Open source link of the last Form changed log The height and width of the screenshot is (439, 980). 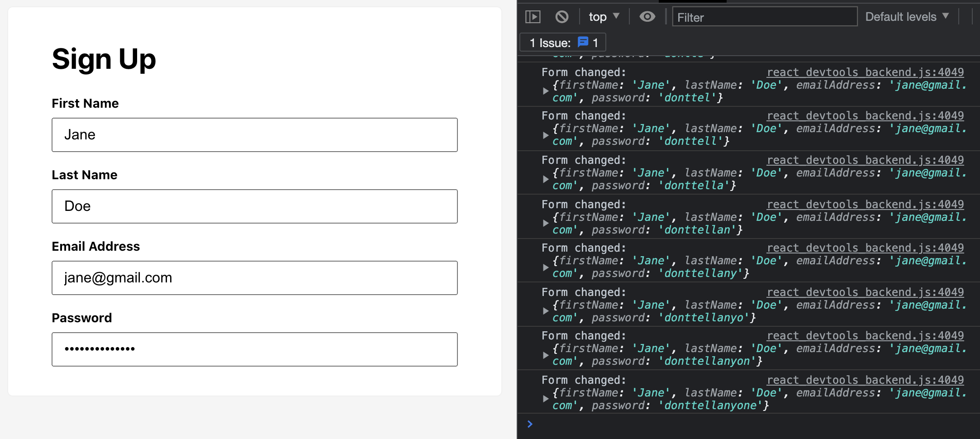865,380
